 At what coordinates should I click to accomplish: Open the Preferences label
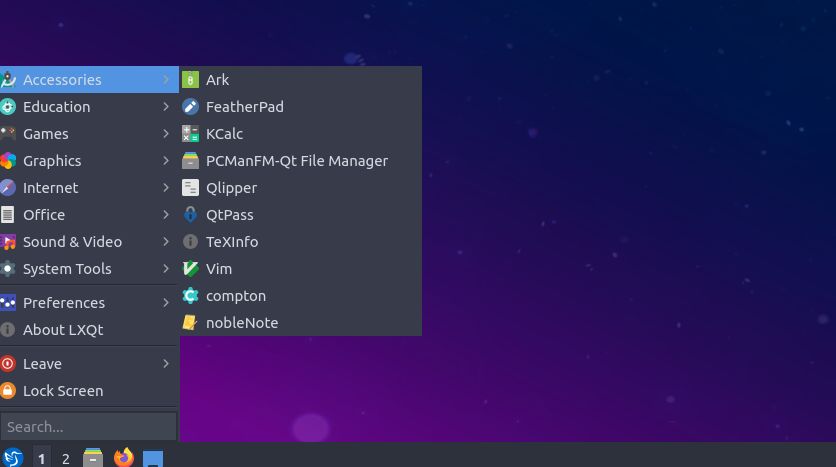tap(63, 303)
